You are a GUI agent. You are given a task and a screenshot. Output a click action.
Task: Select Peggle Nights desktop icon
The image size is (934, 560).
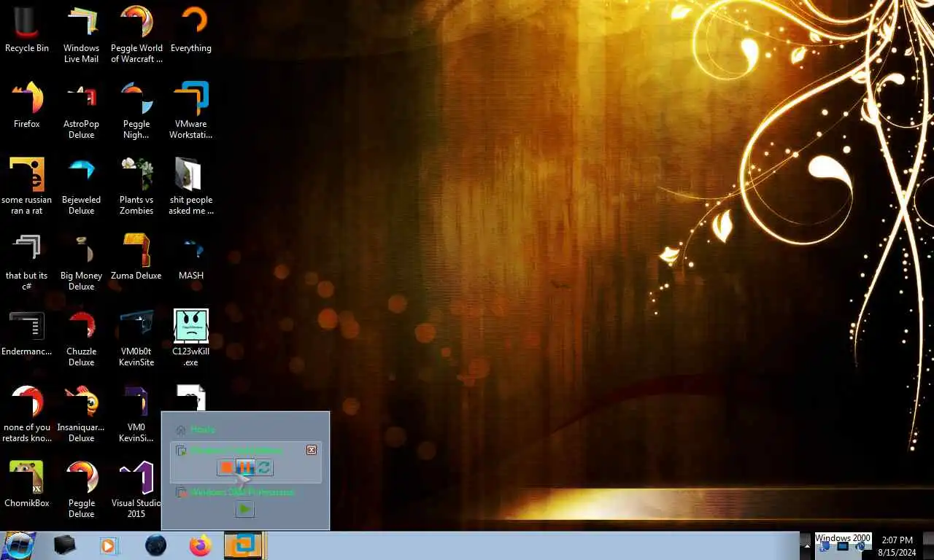click(136, 111)
